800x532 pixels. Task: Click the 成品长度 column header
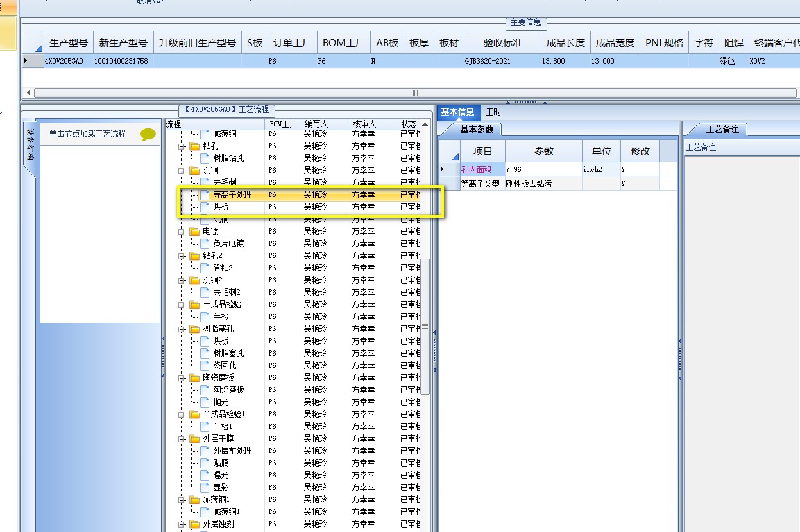[x=565, y=43]
